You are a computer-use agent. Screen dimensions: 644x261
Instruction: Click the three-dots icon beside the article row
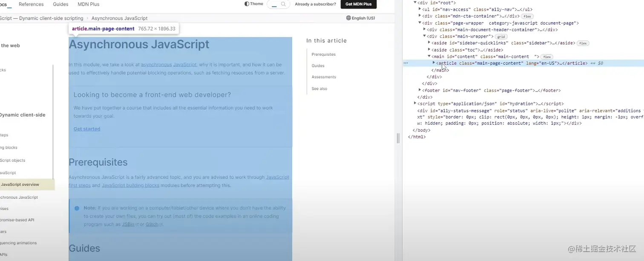pyautogui.click(x=405, y=63)
